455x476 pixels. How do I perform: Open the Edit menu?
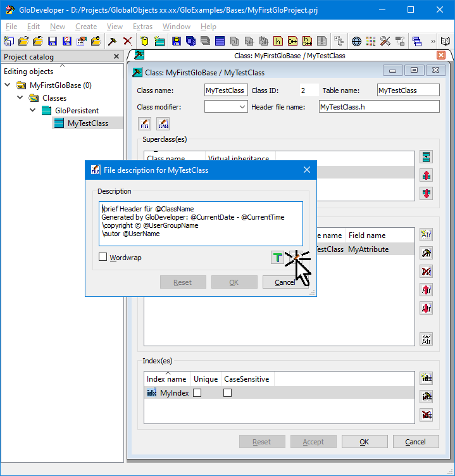tap(34, 27)
